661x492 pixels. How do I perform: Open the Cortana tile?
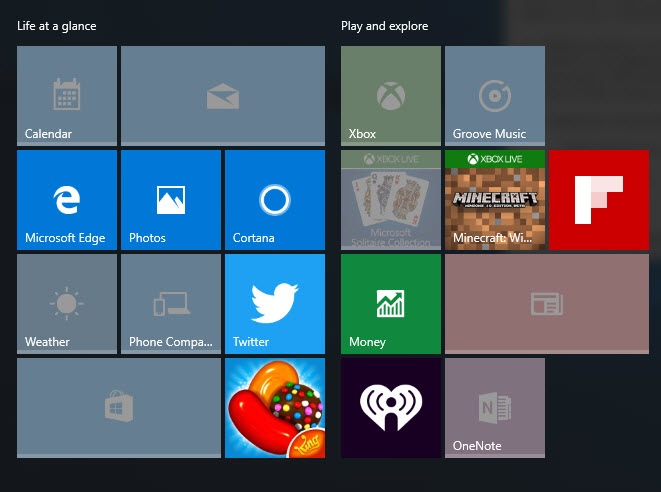pyautogui.click(x=275, y=200)
